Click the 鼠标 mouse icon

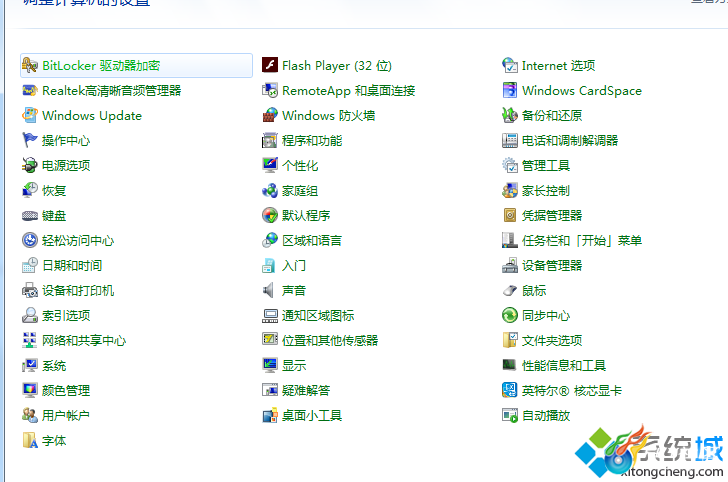pos(510,291)
